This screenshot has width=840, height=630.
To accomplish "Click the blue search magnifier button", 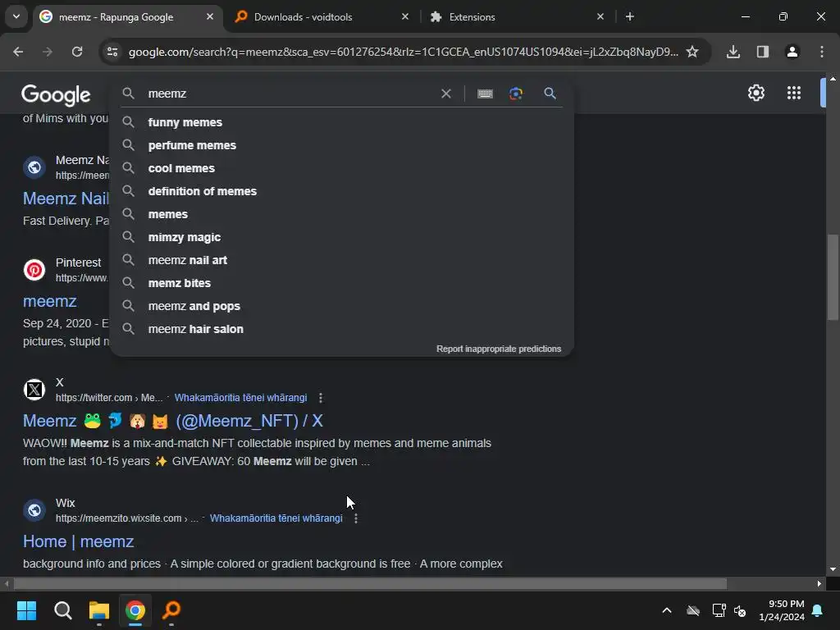I will pos(550,94).
